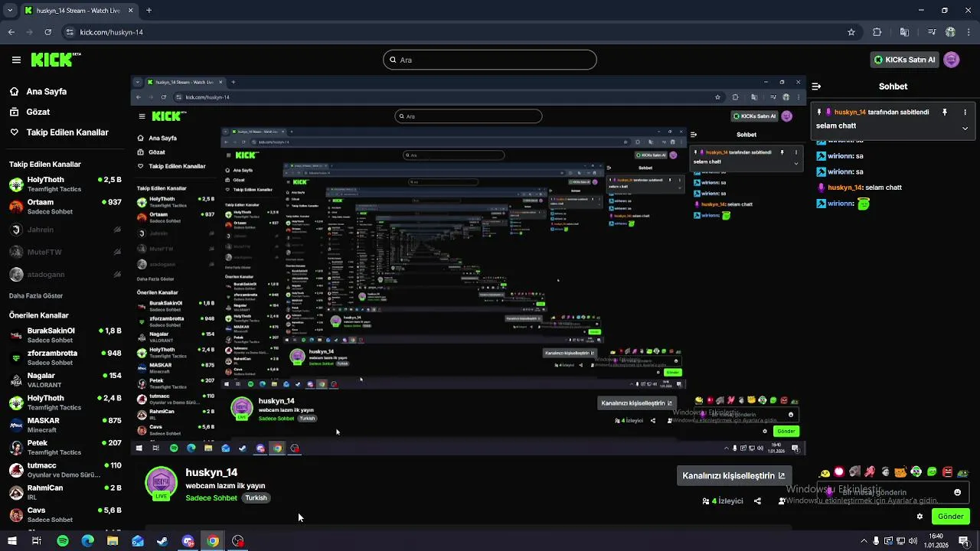Open HolyThoth channel in followed list

(x=65, y=184)
